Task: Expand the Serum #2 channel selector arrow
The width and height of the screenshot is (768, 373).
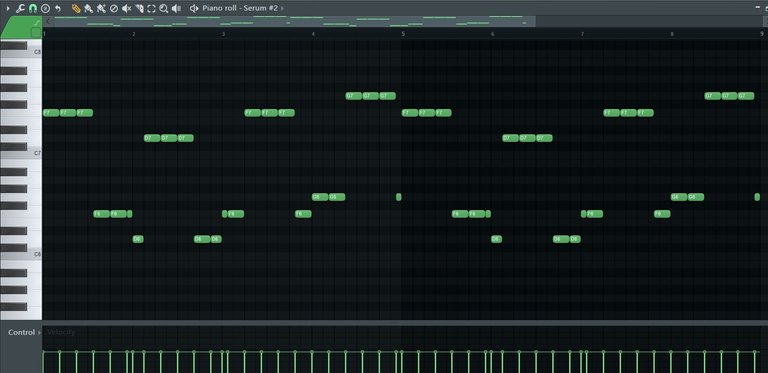Action: click(x=282, y=8)
